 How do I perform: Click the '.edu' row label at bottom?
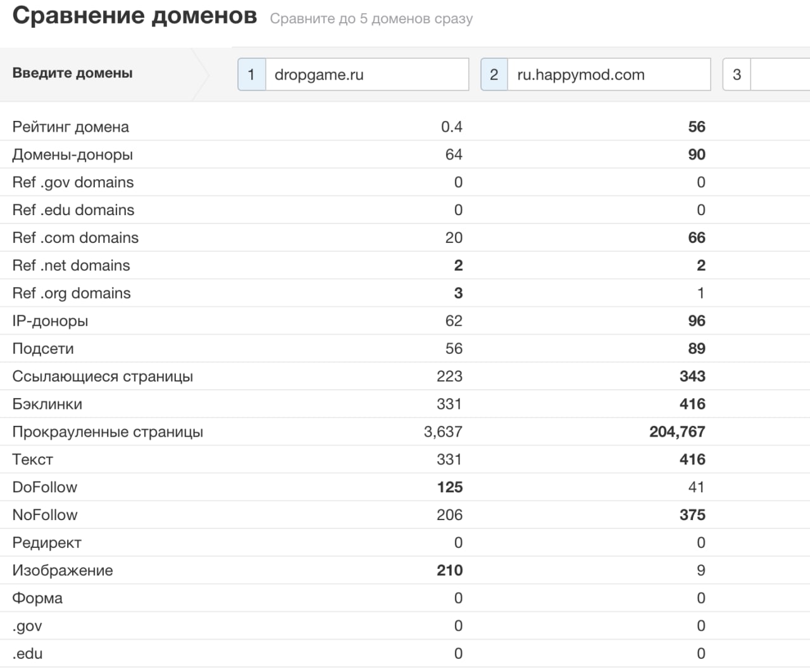(x=27, y=654)
